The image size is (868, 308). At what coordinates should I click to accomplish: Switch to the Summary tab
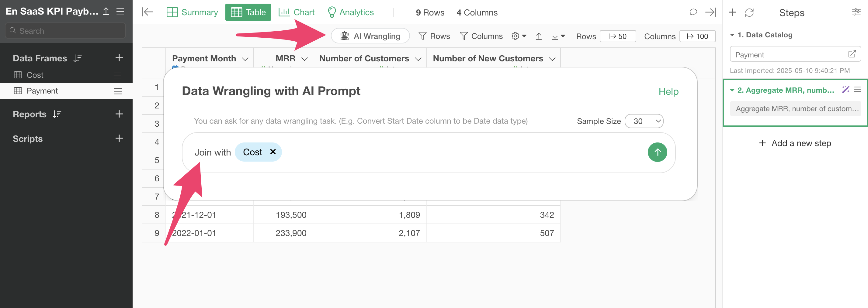[192, 12]
